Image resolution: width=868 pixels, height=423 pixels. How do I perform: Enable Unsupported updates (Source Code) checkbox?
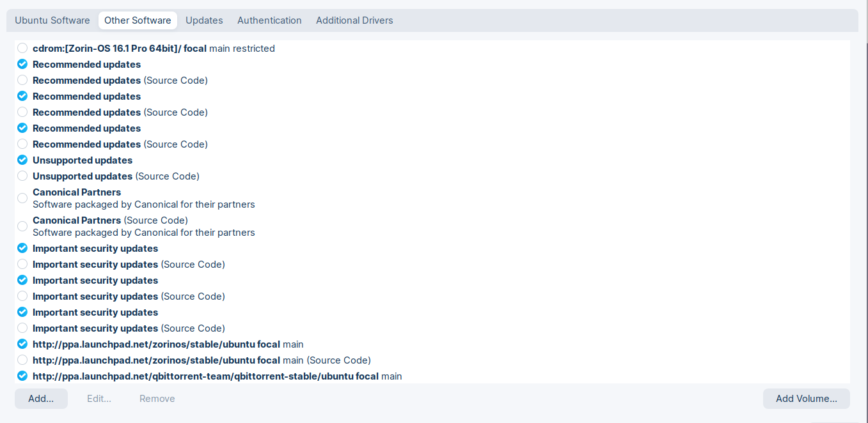(22, 176)
